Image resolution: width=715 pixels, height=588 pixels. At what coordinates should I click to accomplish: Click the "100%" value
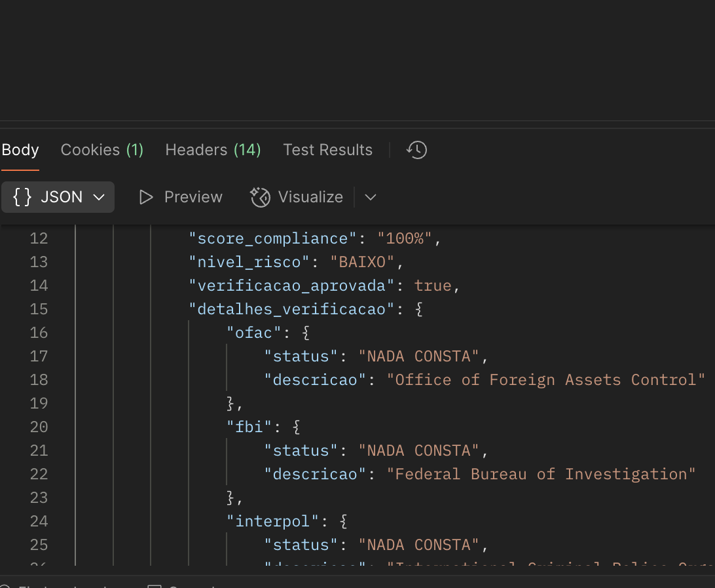tap(405, 238)
